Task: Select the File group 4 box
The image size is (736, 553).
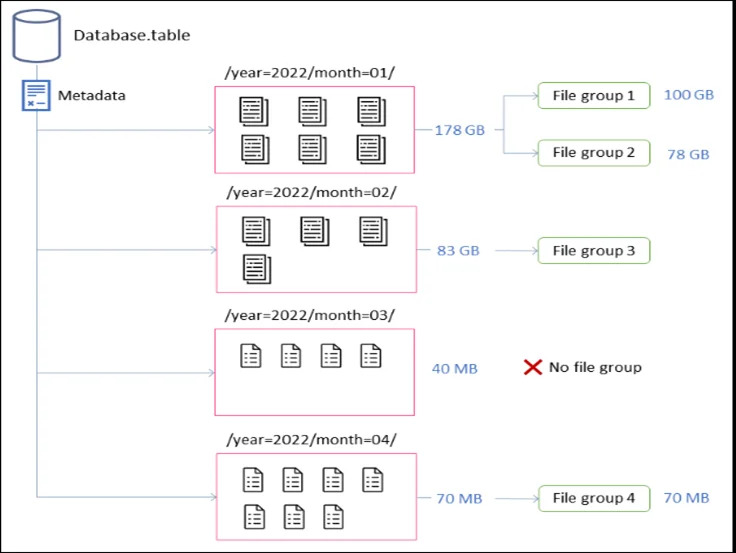Action: 594,498
